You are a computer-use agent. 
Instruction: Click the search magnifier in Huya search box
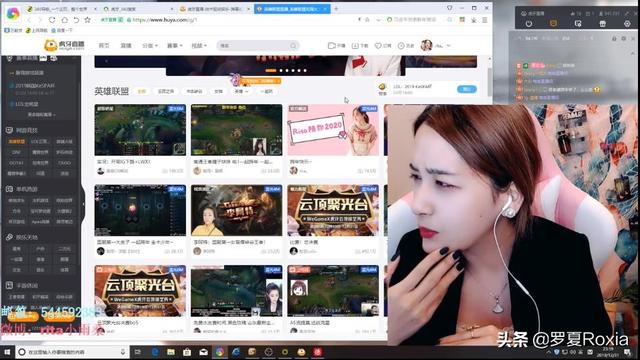coord(293,46)
